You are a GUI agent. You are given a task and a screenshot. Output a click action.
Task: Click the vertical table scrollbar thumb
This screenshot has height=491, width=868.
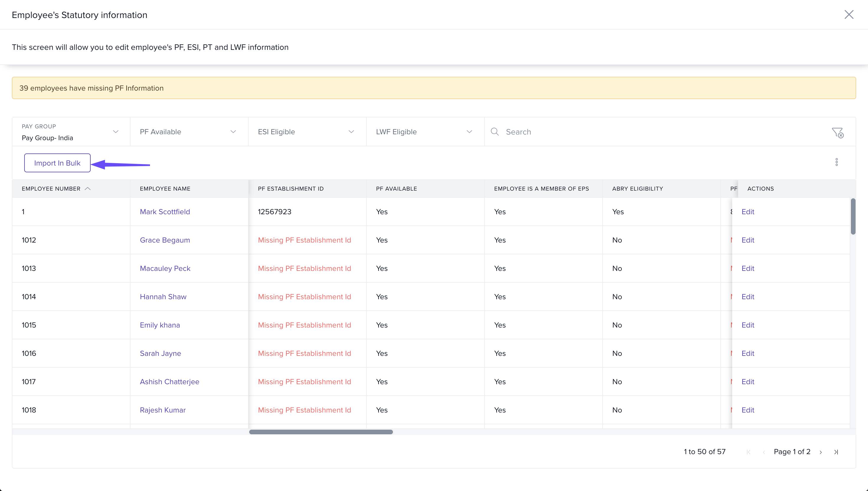pos(853,217)
